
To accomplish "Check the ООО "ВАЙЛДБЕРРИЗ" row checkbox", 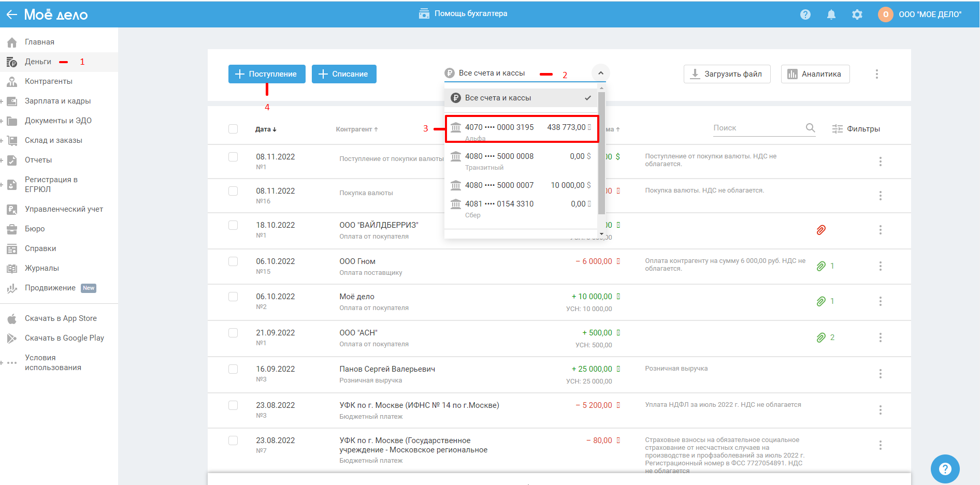I will click(x=233, y=225).
